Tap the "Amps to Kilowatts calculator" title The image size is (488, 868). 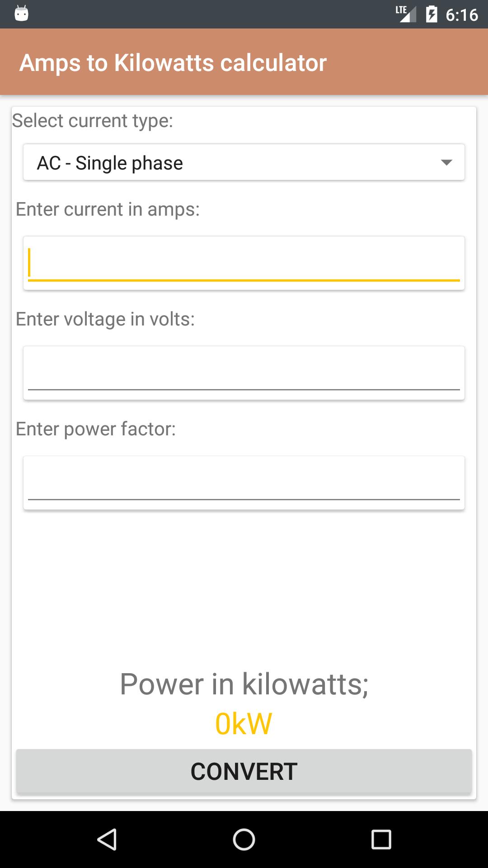point(173,62)
